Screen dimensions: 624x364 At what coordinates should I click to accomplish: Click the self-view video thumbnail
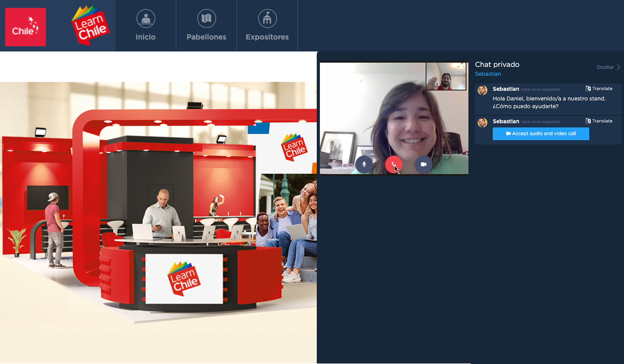click(446, 76)
